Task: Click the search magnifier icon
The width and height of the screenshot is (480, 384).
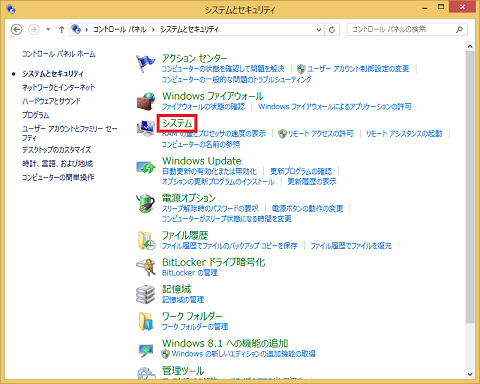Action: [x=459, y=30]
